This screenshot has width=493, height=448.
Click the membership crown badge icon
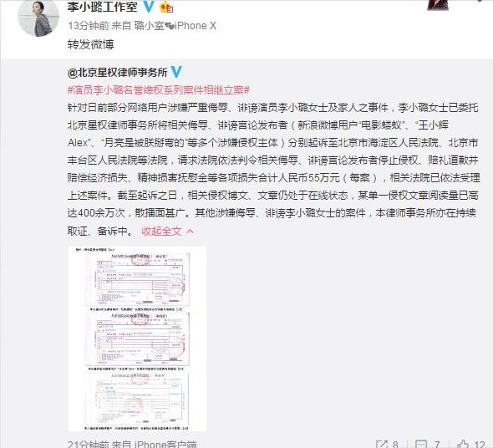(166, 7)
